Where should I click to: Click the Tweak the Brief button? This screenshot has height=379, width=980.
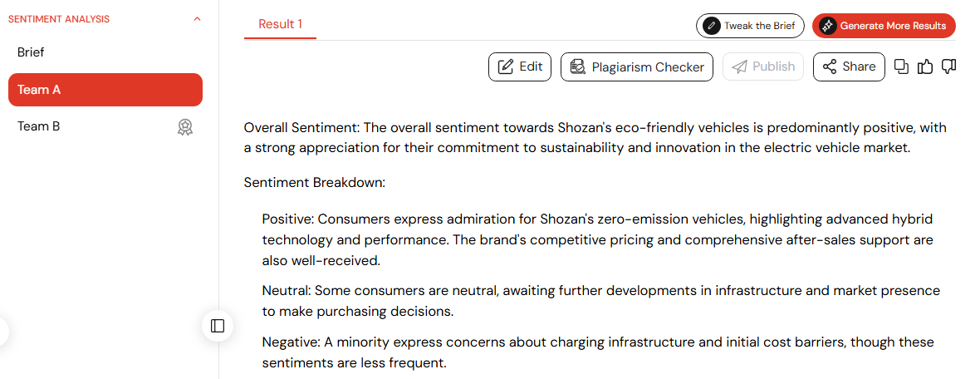(x=750, y=26)
